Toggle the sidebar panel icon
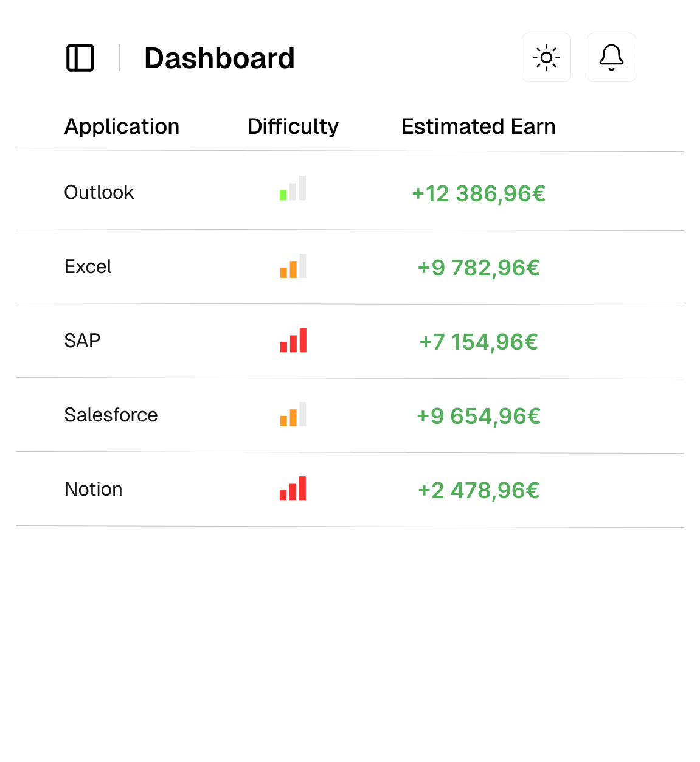The width and height of the screenshot is (700, 762). click(x=80, y=58)
